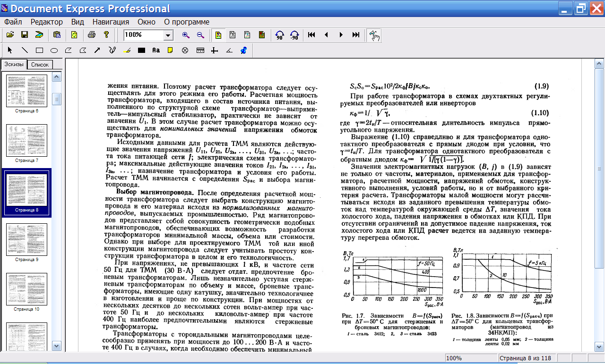Zoom in with the plus magnifier
This screenshot has width=605, height=364.
tap(186, 35)
